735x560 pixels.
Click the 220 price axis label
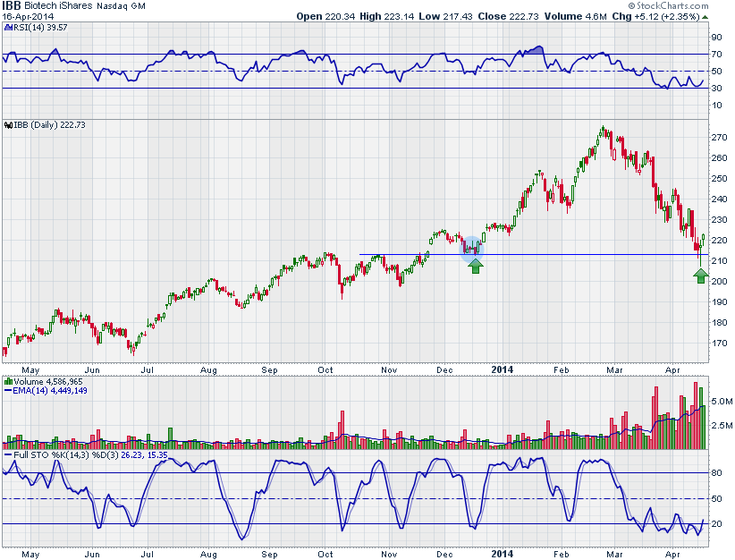point(719,241)
